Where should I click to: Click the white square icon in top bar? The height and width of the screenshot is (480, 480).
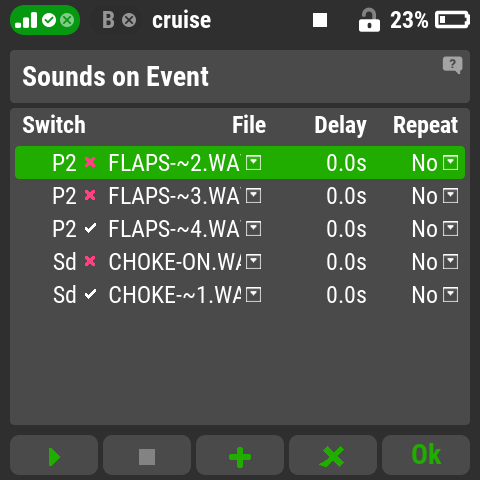coord(320,20)
